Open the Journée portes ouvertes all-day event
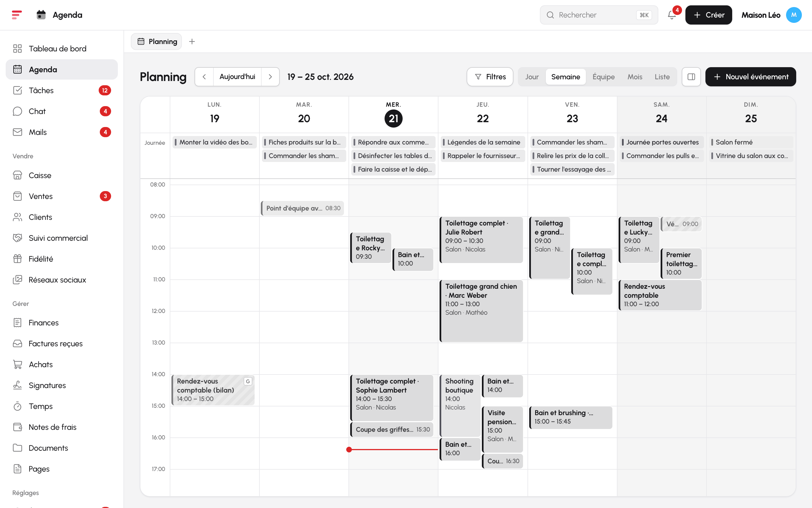This screenshot has height=508, width=812. point(662,142)
